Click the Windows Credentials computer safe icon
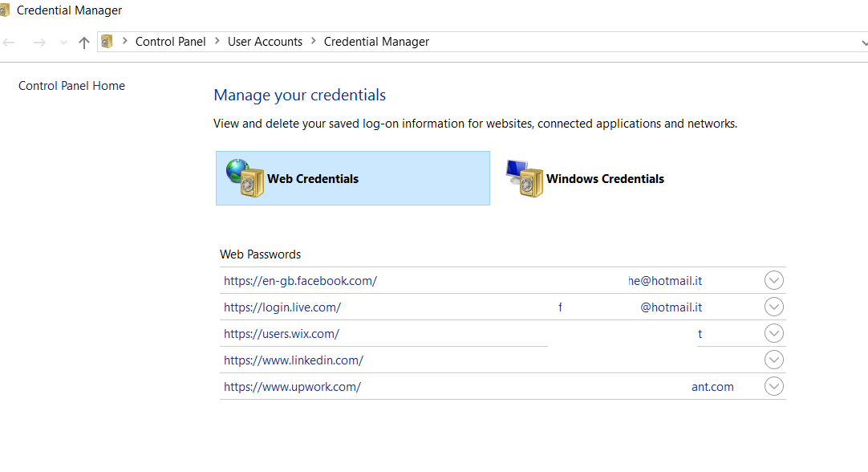Viewport: 868px width, 472px height. pyautogui.click(x=525, y=178)
